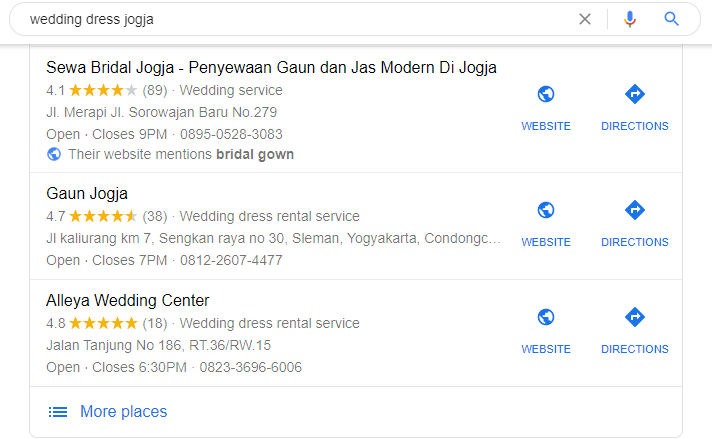This screenshot has height=439, width=712.
Task: Open the More places link
Action: pos(124,411)
